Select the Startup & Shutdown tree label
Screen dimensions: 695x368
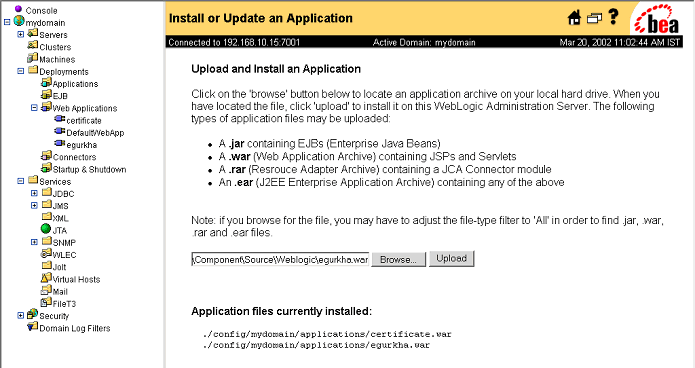click(x=90, y=169)
